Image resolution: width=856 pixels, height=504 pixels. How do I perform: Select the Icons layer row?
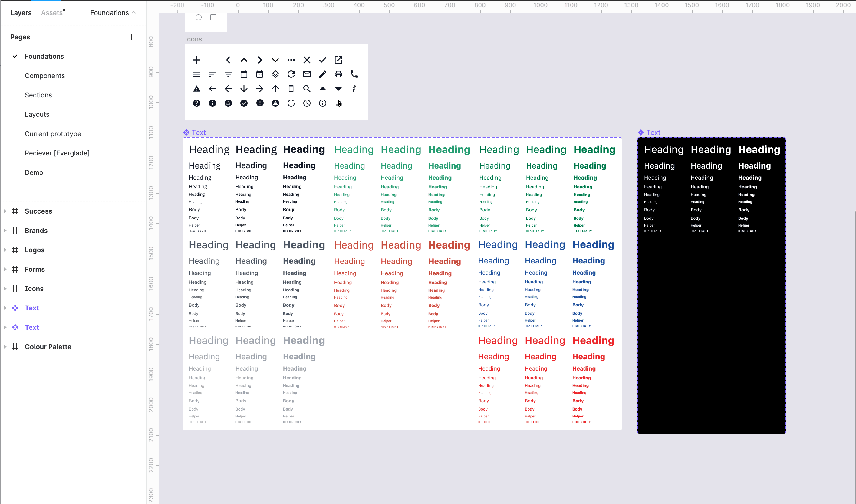point(73,289)
